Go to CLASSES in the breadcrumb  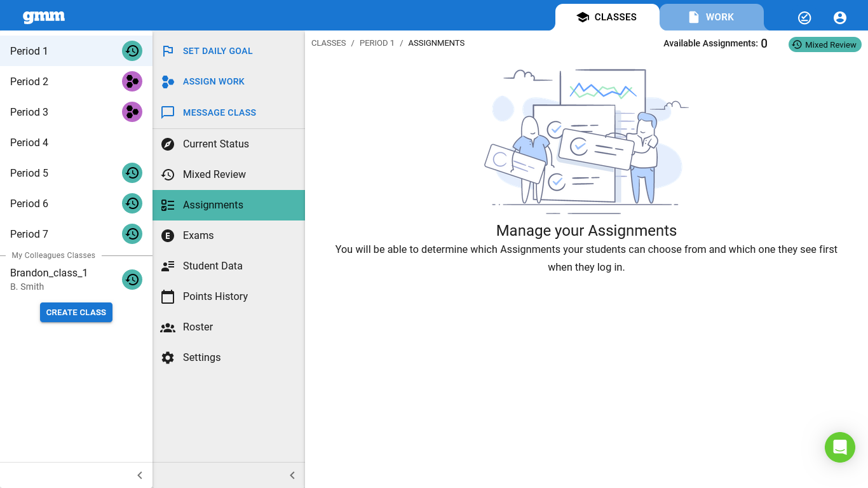pyautogui.click(x=329, y=43)
